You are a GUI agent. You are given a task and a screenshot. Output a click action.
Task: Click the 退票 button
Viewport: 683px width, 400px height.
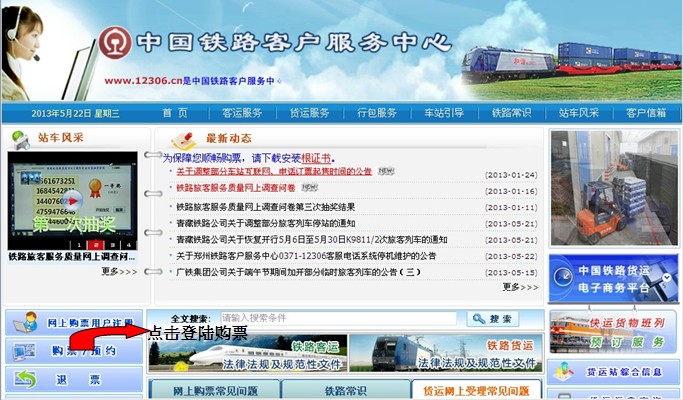(74, 380)
